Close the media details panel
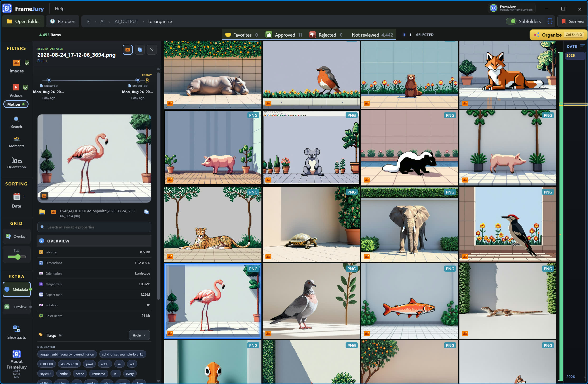 (152, 50)
